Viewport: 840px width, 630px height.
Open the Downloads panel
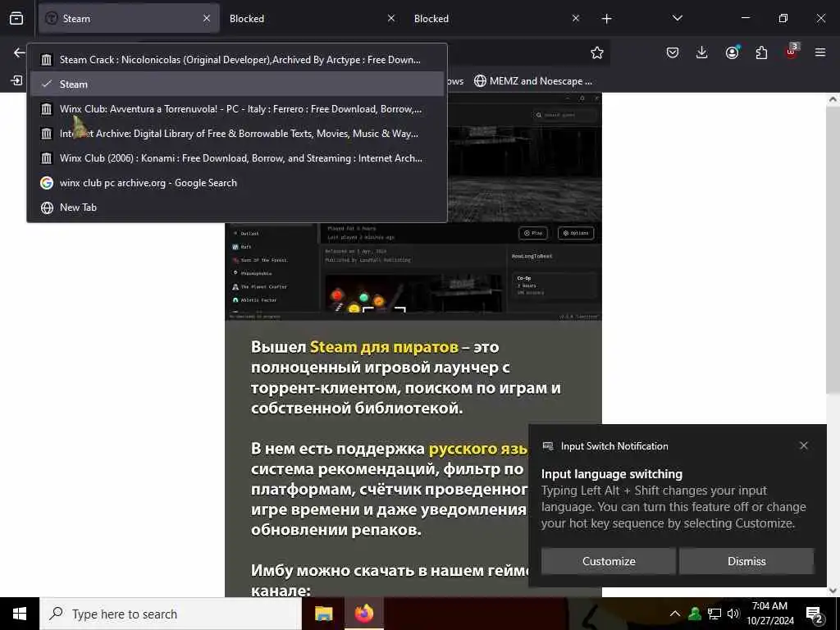702,52
